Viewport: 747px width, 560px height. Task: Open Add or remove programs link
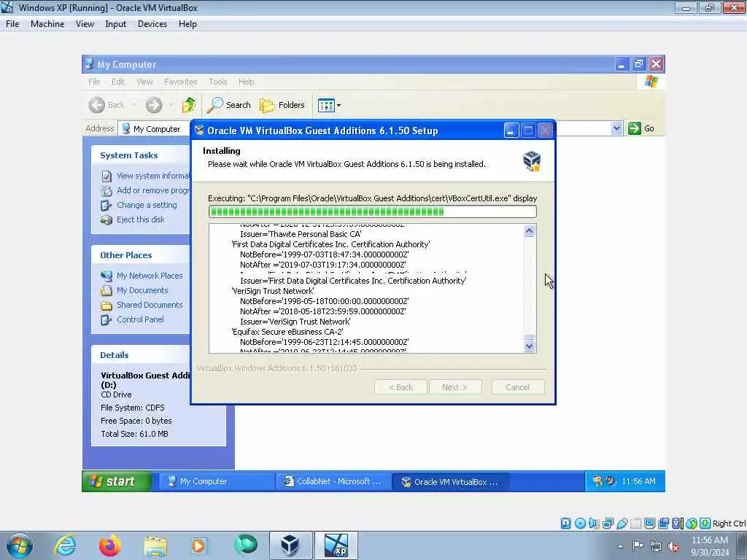(x=153, y=190)
